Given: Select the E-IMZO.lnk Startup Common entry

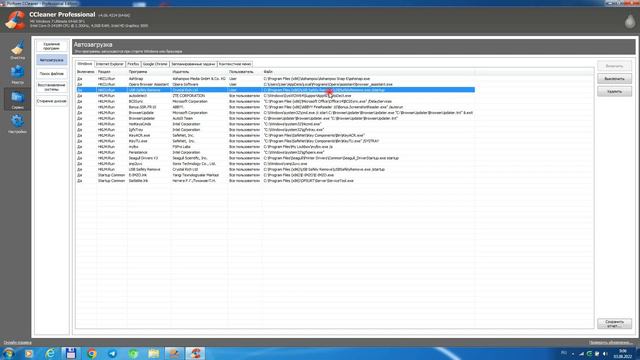Looking at the screenshot, I should (276, 175).
